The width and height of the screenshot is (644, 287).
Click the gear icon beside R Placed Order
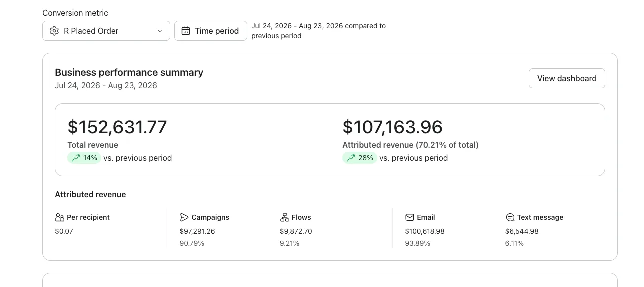54,31
